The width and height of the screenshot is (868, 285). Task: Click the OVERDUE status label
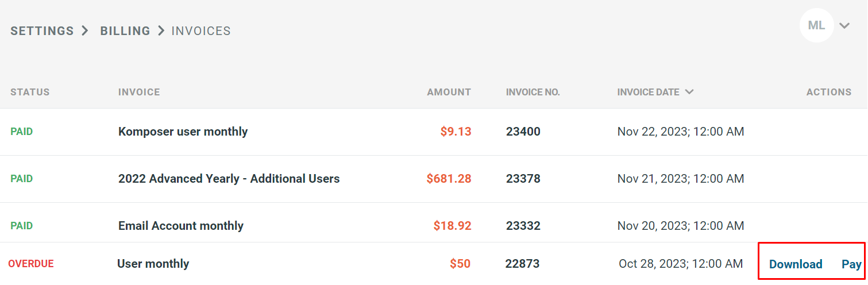(31, 264)
